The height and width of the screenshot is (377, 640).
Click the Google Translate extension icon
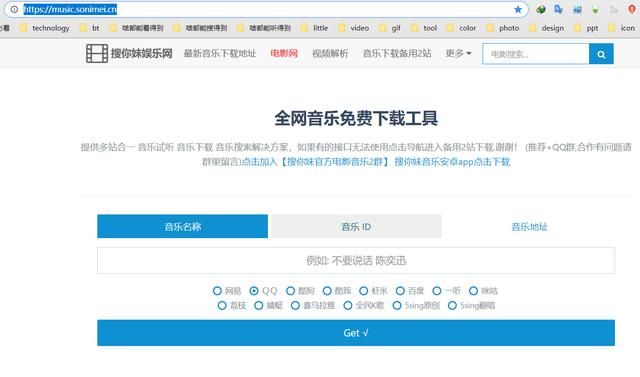tap(558, 9)
